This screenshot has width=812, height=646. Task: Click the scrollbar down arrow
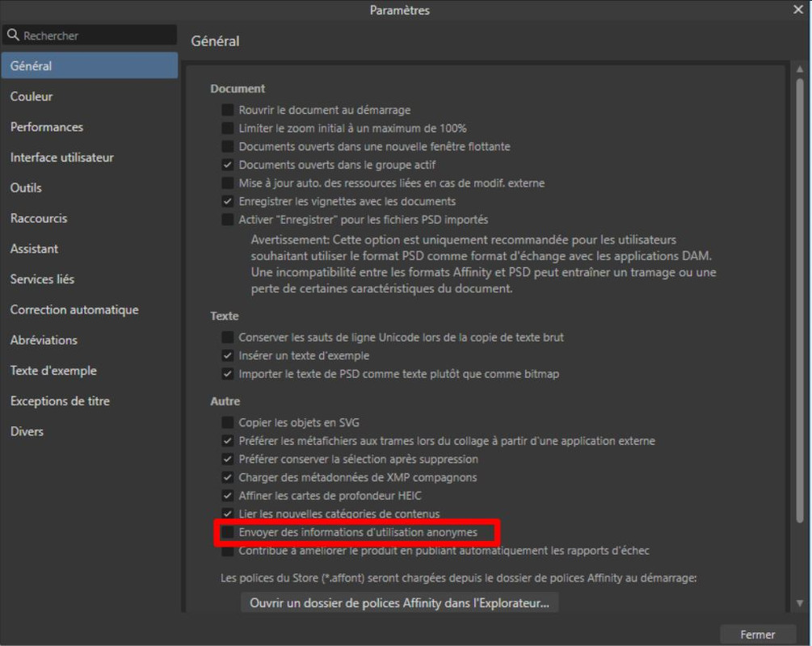pos(800,603)
